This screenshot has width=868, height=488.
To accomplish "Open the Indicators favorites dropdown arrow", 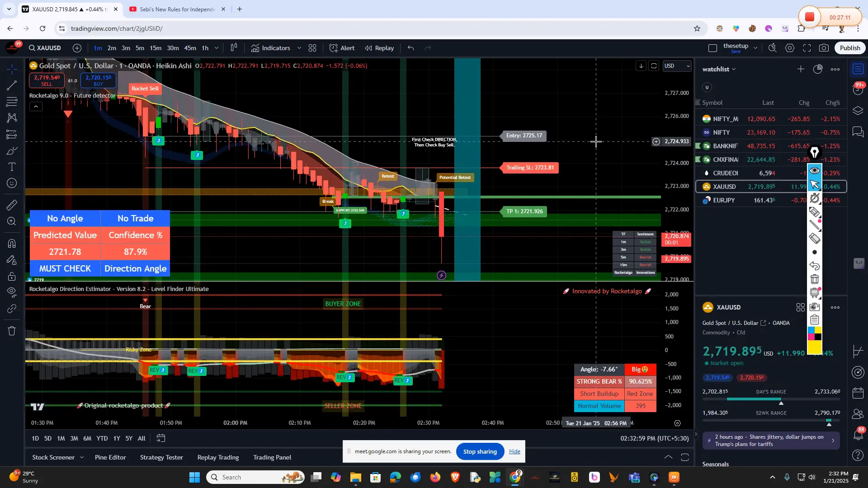I will point(299,48).
